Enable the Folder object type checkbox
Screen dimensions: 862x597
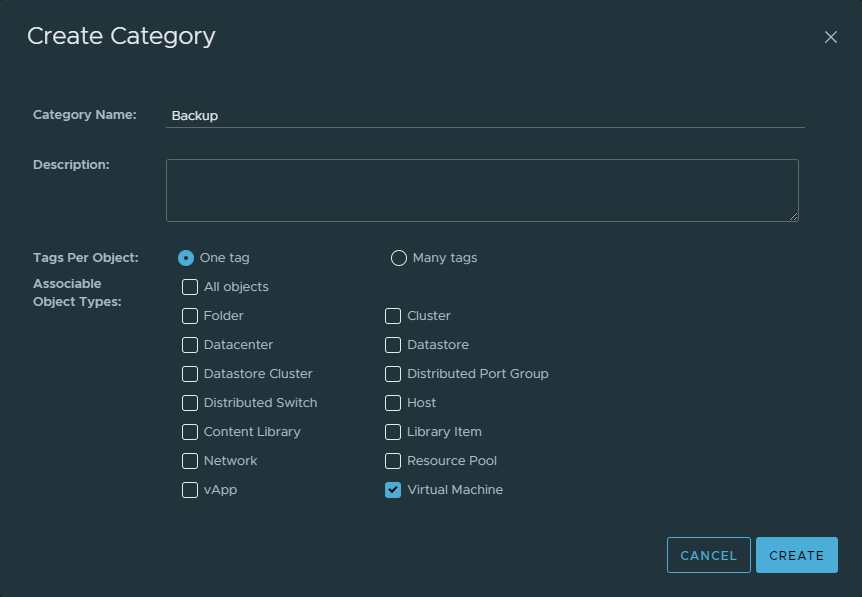(190, 316)
